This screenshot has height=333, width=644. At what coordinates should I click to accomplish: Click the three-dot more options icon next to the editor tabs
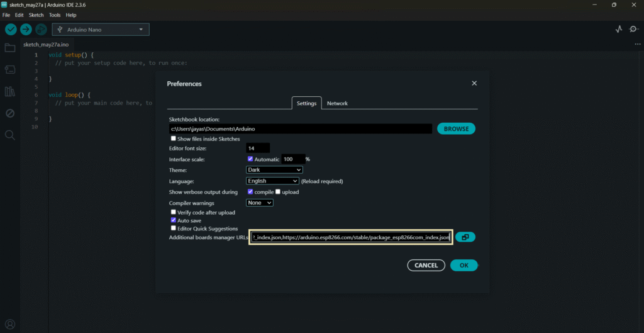(638, 44)
